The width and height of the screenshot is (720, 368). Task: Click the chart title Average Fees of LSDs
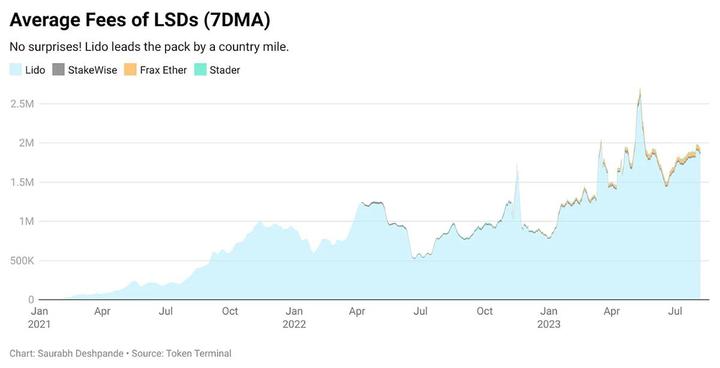point(140,20)
